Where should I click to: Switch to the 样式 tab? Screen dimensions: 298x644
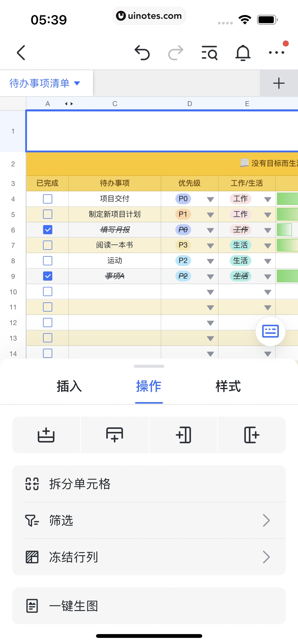click(228, 386)
